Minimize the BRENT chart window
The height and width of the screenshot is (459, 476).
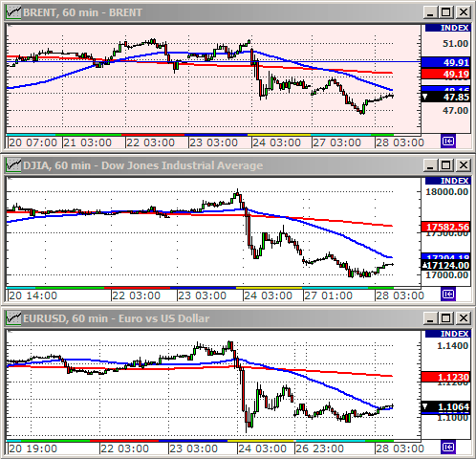[x=430, y=12]
